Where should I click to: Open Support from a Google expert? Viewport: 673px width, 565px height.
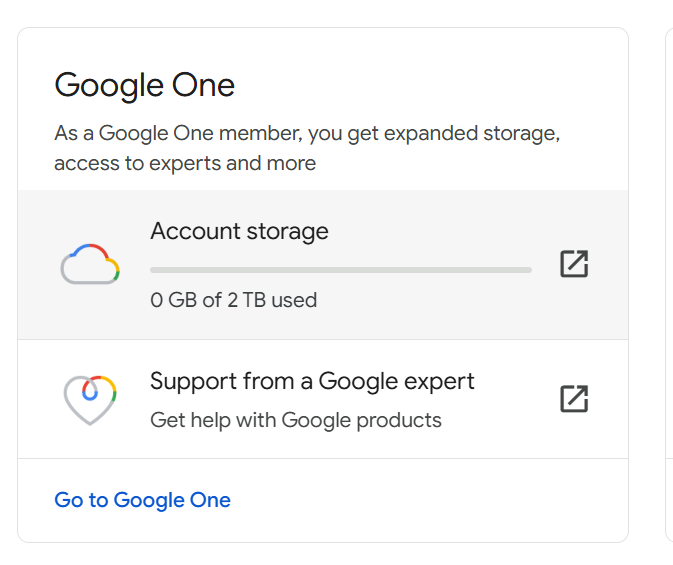click(x=312, y=381)
